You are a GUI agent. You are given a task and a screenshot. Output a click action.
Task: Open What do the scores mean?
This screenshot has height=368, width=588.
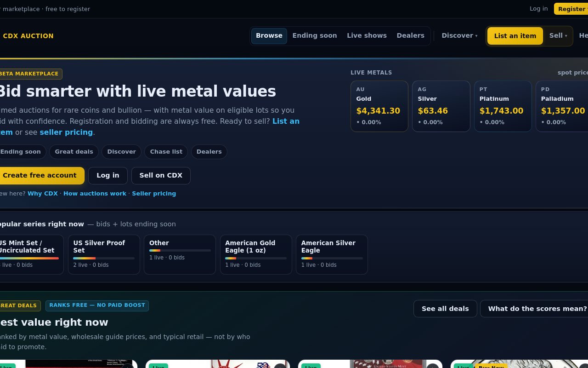534,309
